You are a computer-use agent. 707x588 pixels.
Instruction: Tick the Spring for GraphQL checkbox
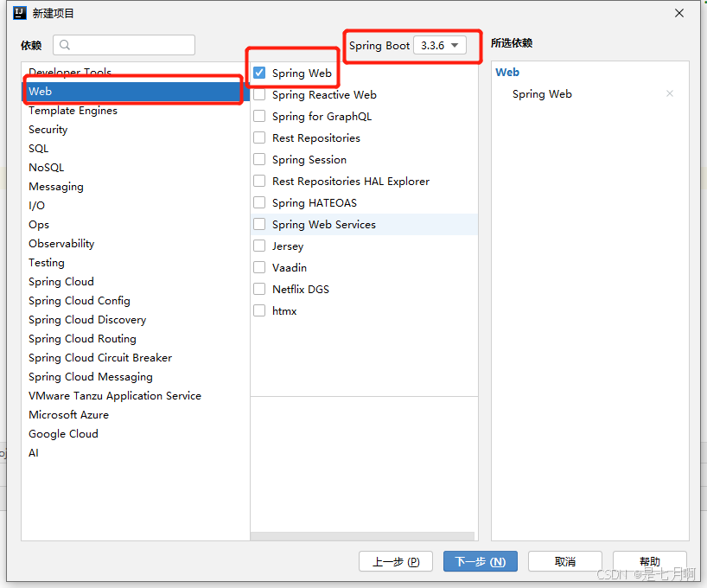(x=259, y=116)
